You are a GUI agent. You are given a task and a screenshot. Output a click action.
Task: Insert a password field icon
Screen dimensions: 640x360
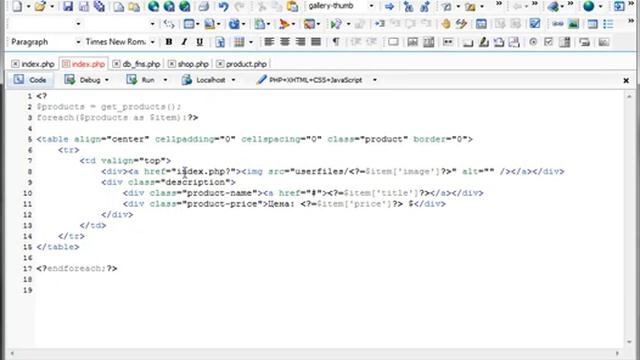448,42
